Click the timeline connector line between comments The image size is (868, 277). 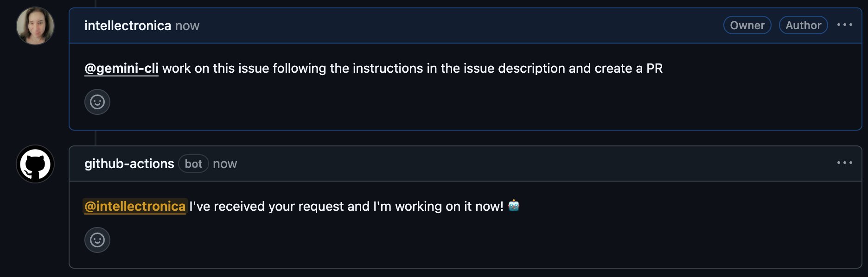pos(96,138)
